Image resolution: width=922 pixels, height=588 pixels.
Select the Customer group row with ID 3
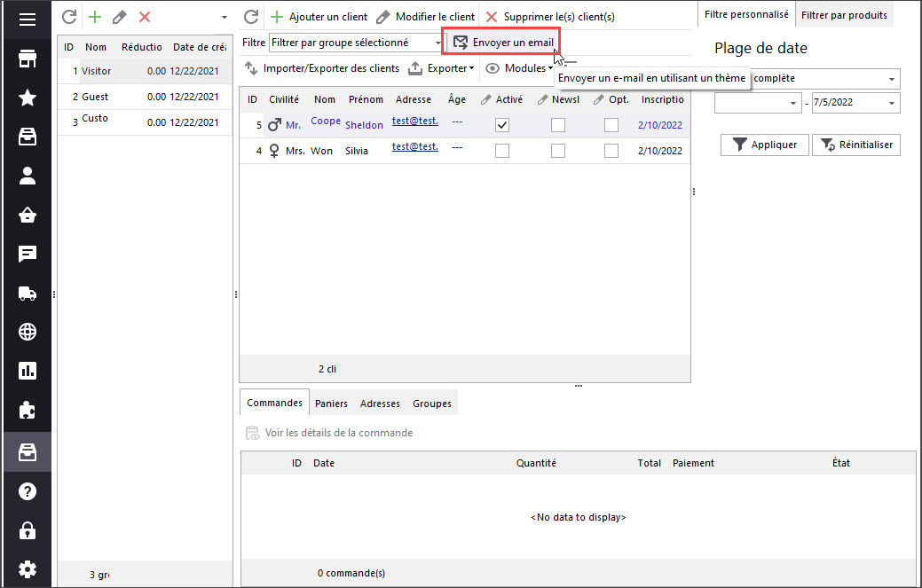click(x=146, y=122)
